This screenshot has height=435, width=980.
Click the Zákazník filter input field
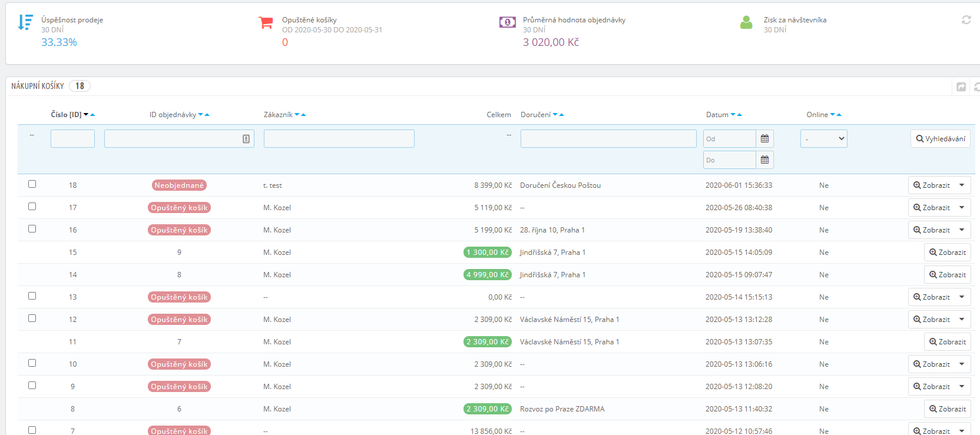(339, 139)
